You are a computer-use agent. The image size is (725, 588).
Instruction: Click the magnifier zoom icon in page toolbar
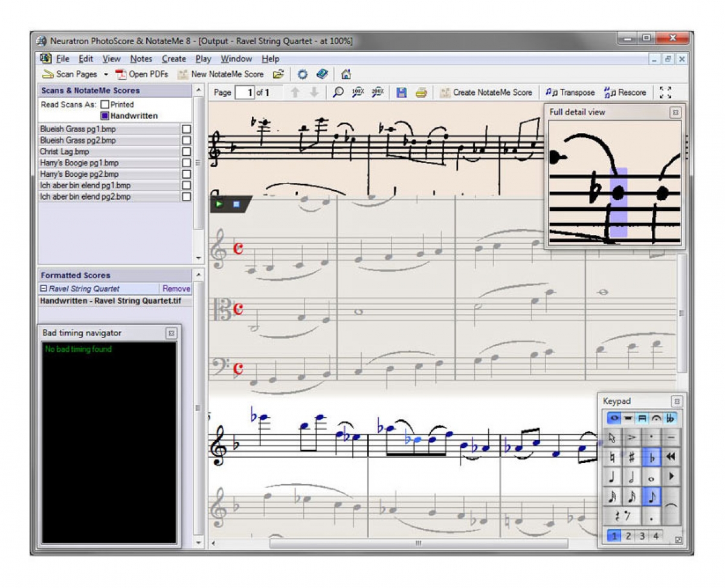(338, 92)
